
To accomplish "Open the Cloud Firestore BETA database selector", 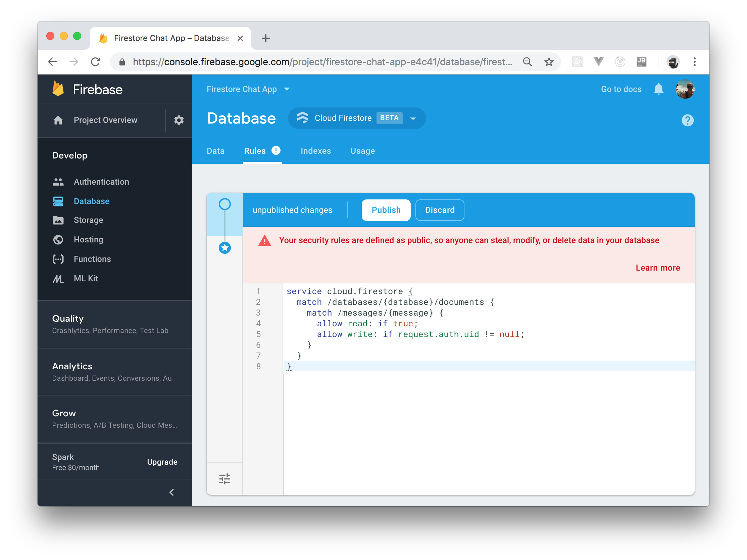I will (x=357, y=118).
